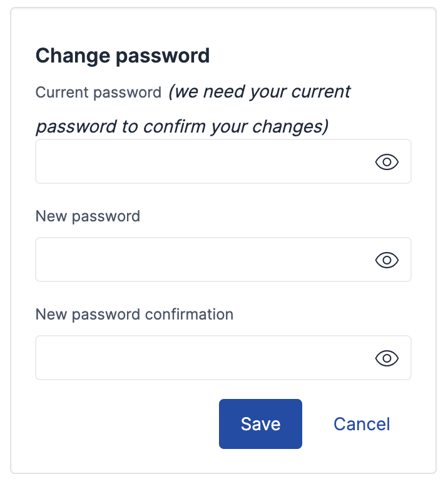
Task: Click the "New password" field label
Action: click(x=88, y=216)
